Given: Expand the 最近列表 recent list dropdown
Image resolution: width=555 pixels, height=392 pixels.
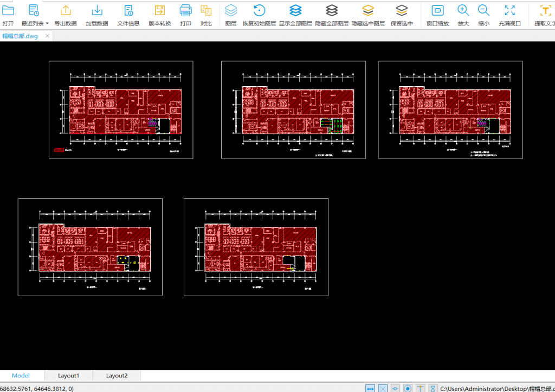Looking at the screenshot, I should pos(47,24).
